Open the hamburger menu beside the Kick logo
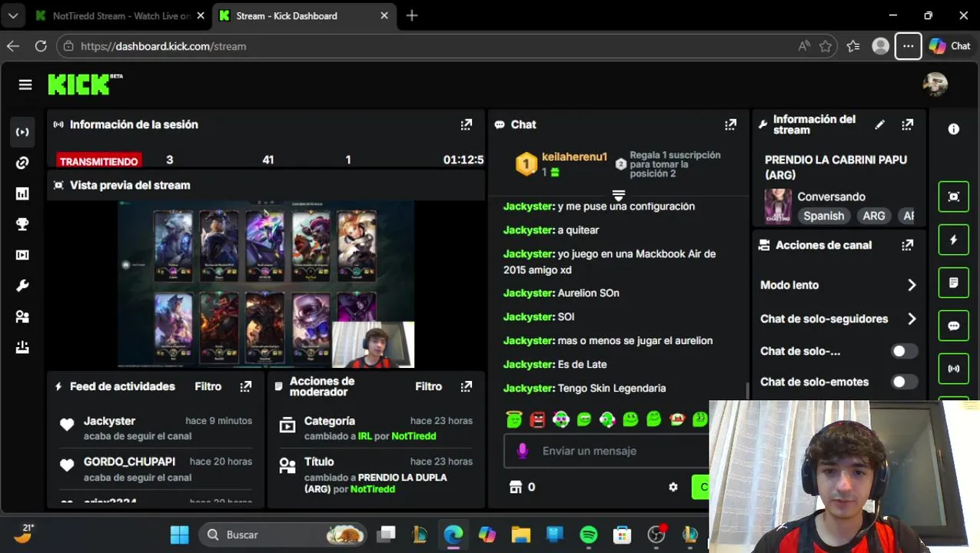Viewport: 980px width, 553px height. coord(25,84)
